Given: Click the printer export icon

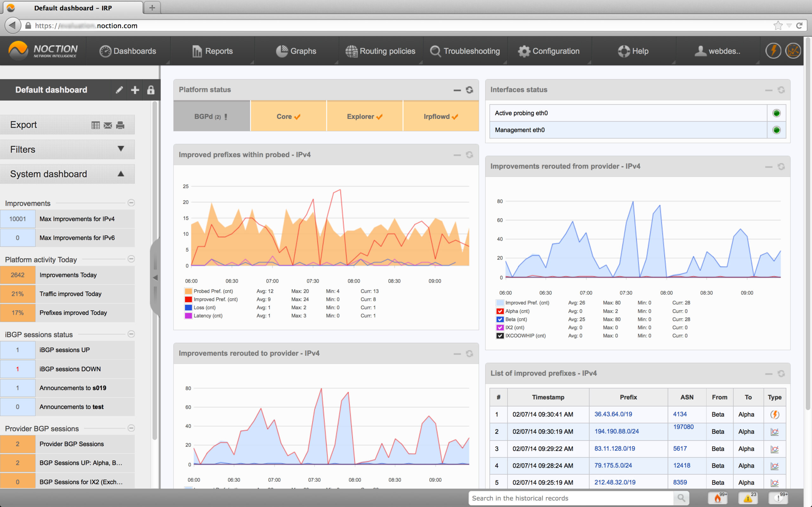Looking at the screenshot, I should coord(120,125).
